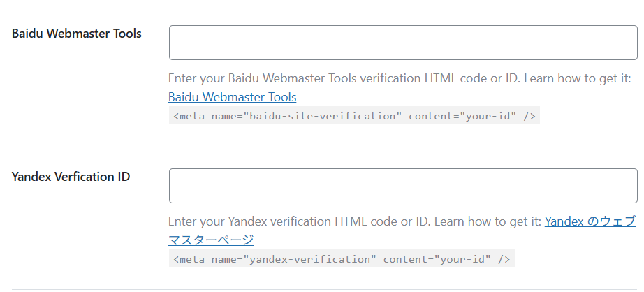Click "<meta" at start of Yandex snippet
The image size is (644, 292).
click(x=187, y=259)
